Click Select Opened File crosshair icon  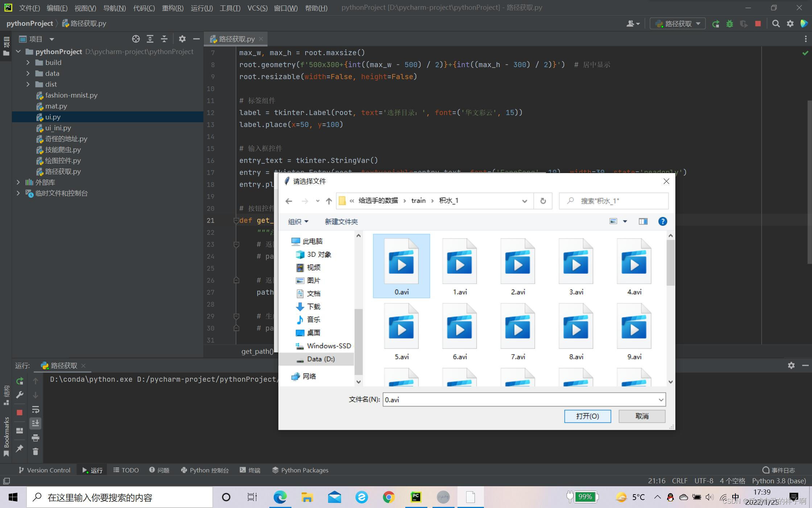click(136, 39)
